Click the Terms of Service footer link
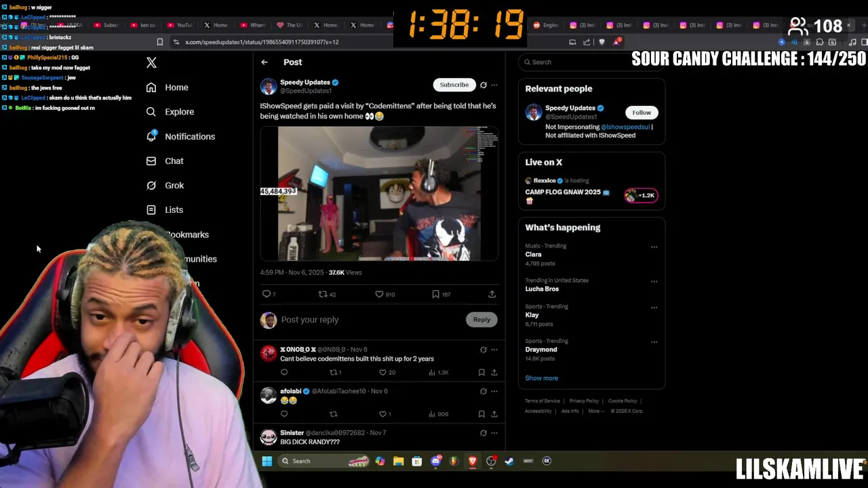The width and height of the screenshot is (868, 488). [x=542, y=401]
